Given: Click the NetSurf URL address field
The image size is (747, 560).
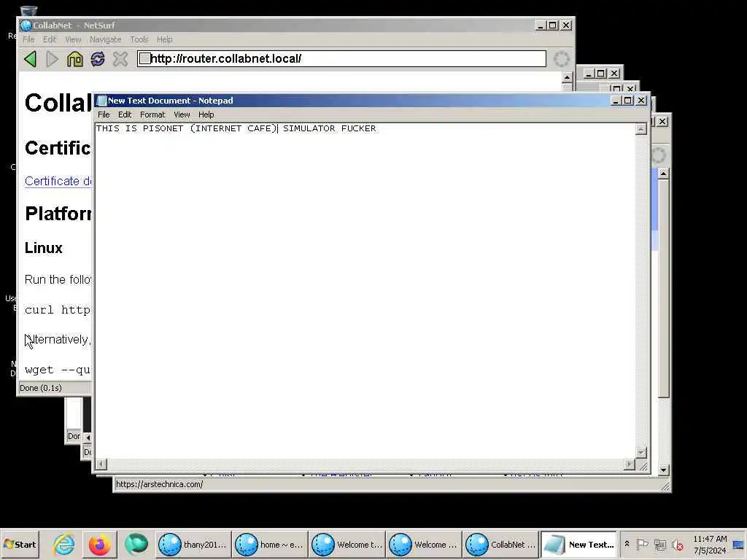Looking at the screenshot, I should pos(341,58).
